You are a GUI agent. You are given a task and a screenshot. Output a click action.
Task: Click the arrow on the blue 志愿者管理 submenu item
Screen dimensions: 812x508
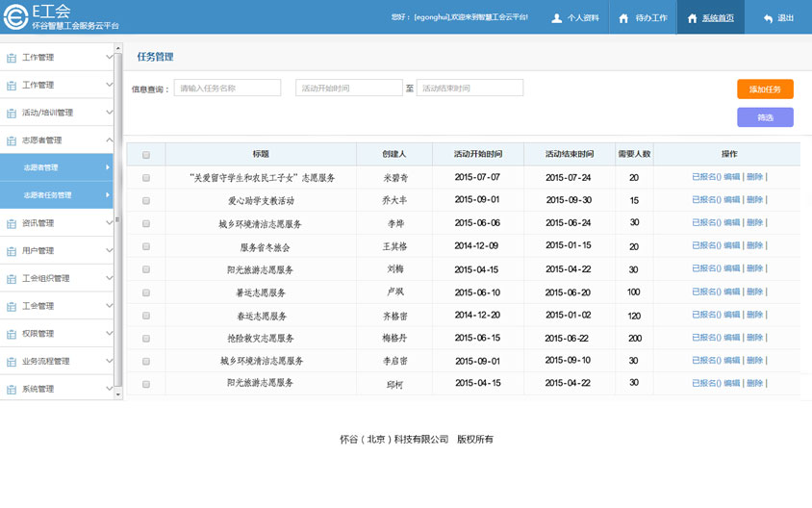pyautogui.click(x=107, y=167)
